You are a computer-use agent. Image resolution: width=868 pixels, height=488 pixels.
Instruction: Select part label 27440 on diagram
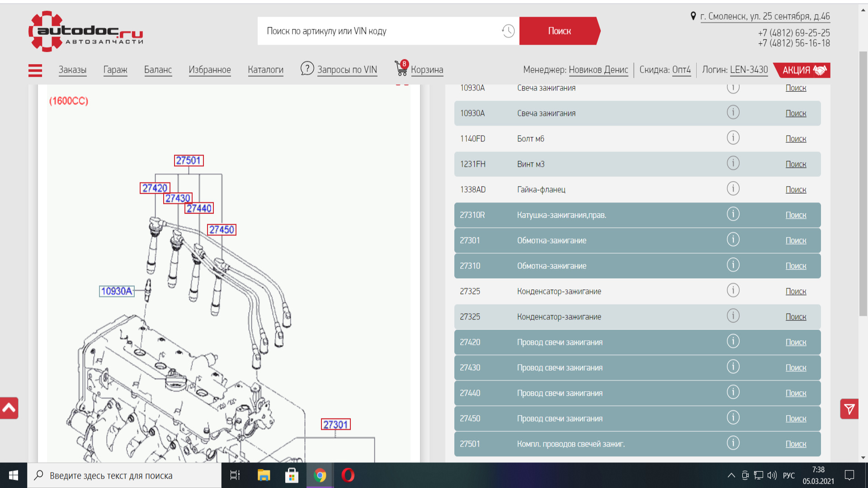199,208
